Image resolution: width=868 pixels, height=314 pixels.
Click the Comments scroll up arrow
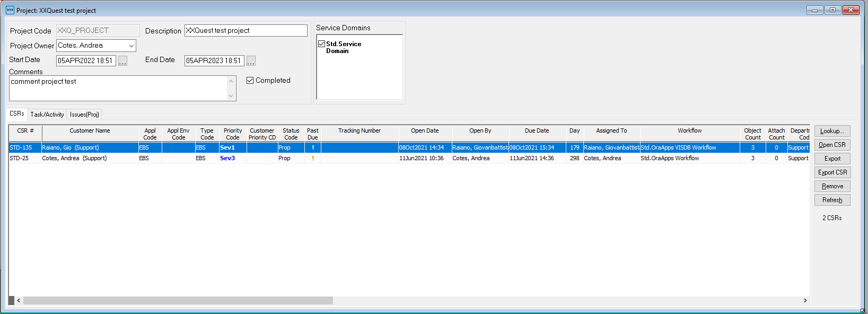coord(231,81)
